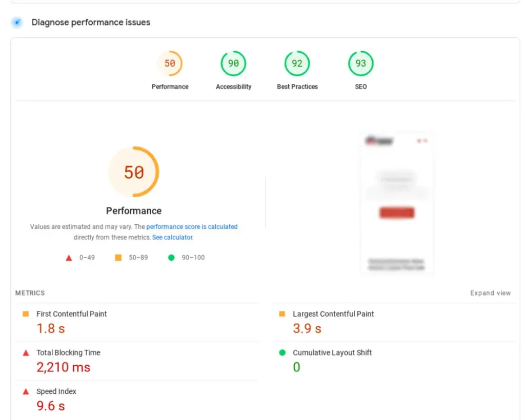Click the blurred page screenshot thumbnail
The height and width of the screenshot is (420, 525).
point(397,203)
